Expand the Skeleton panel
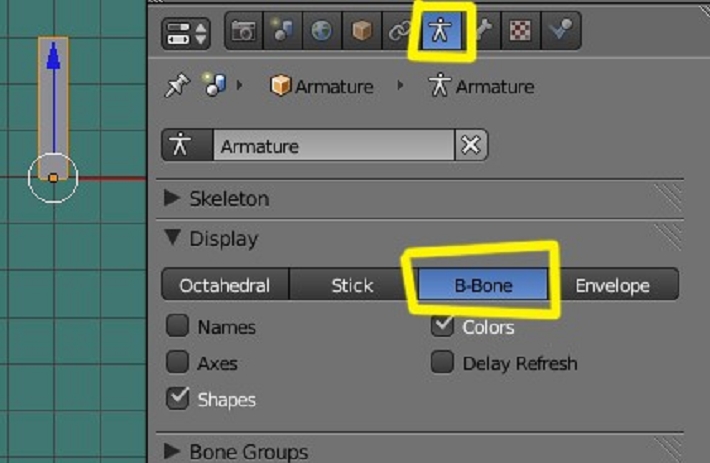The height and width of the screenshot is (463, 710). coord(172,199)
